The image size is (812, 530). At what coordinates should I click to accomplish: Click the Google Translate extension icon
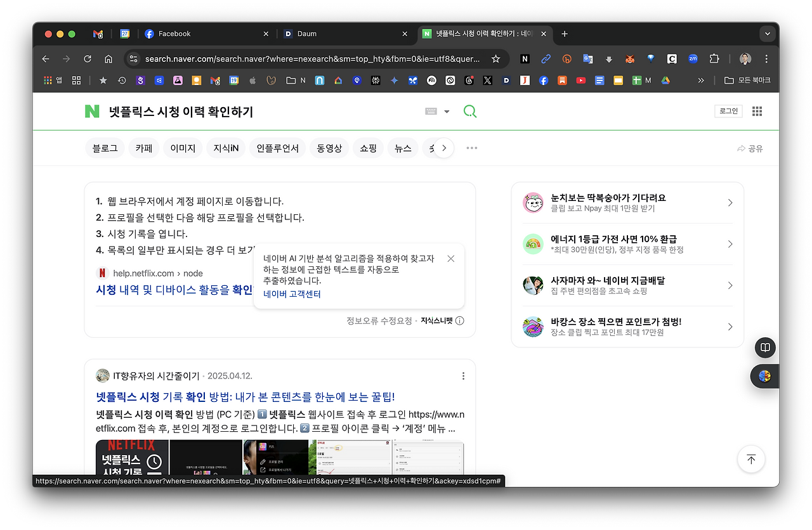(588, 59)
